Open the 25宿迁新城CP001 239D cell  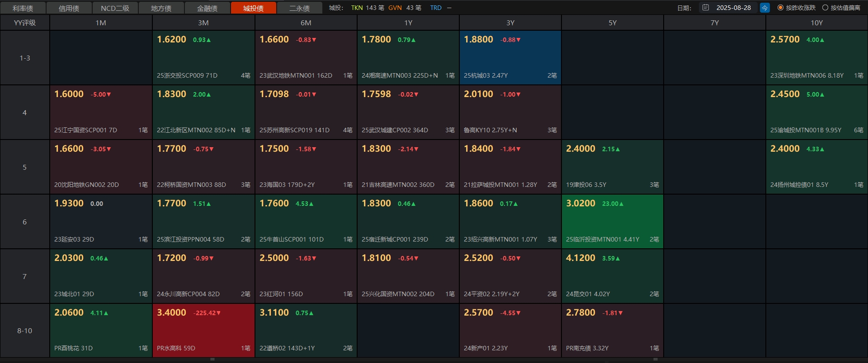[x=408, y=222]
